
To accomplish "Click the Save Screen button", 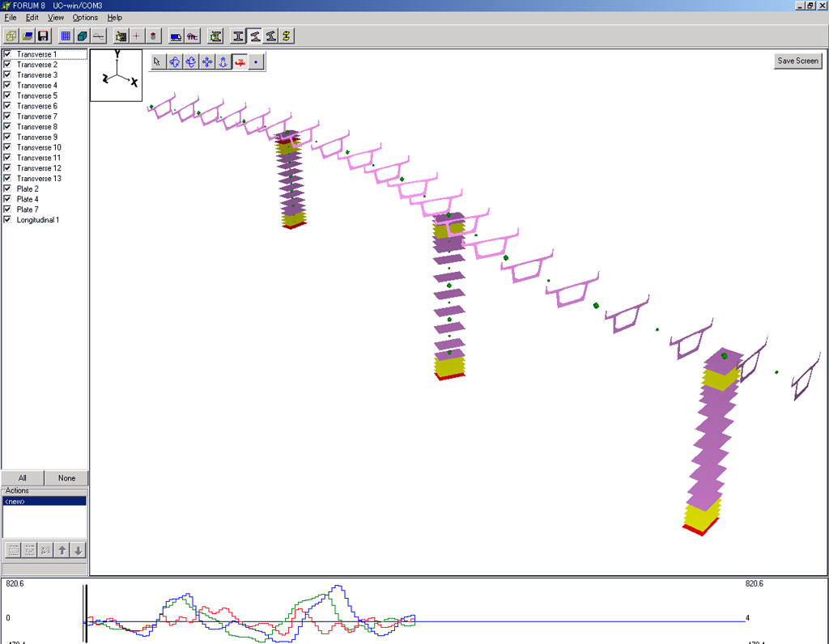I will tap(797, 61).
